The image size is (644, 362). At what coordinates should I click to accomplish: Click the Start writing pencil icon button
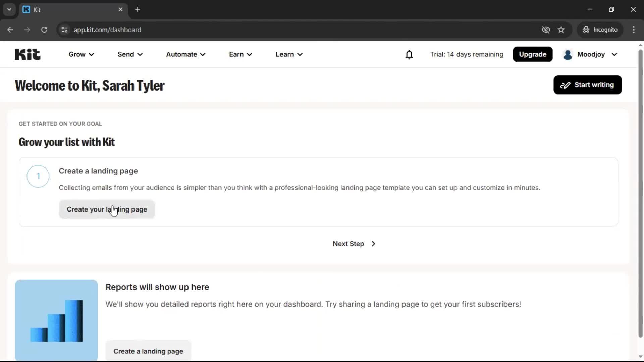566,85
